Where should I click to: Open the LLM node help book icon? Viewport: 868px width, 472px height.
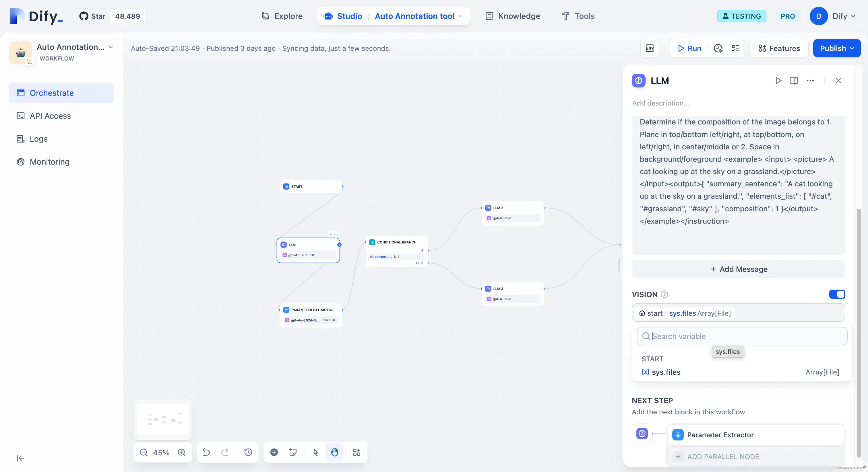coord(794,81)
